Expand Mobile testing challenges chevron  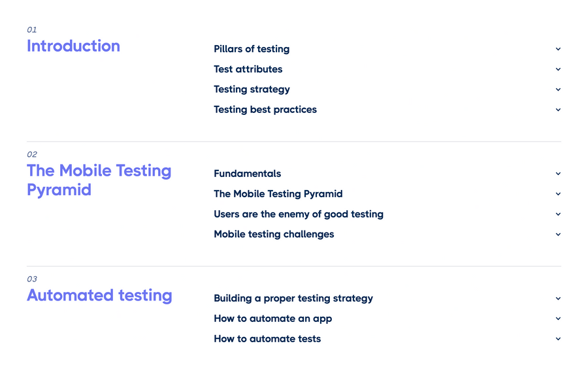pos(558,234)
